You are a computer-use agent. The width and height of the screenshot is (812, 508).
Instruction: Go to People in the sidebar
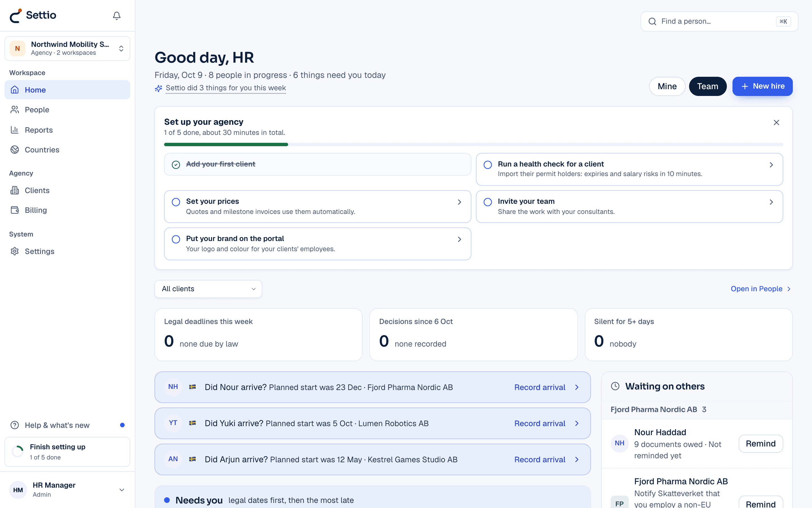tap(67, 110)
